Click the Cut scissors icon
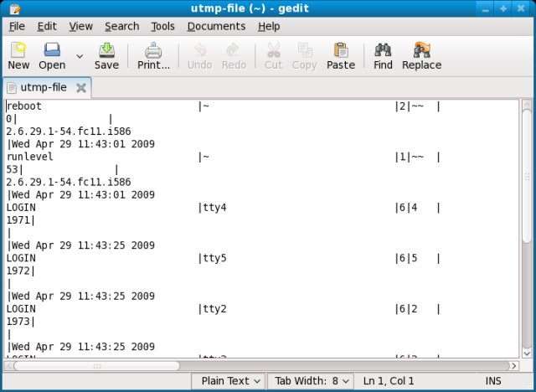 click(x=274, y=56)
